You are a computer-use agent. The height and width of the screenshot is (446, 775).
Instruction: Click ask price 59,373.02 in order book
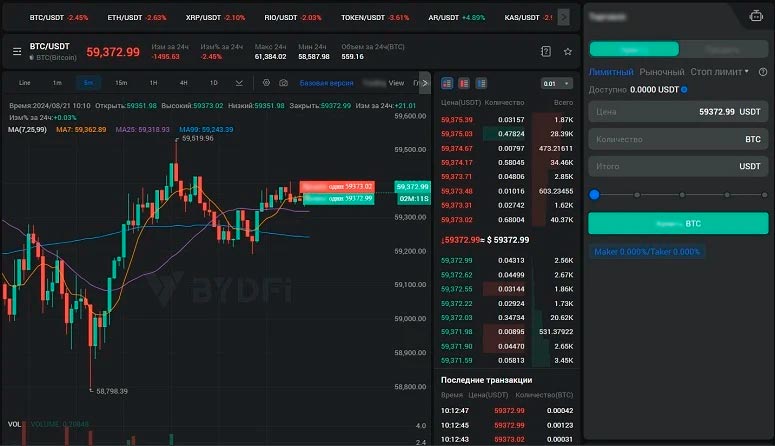pos(457,220)
